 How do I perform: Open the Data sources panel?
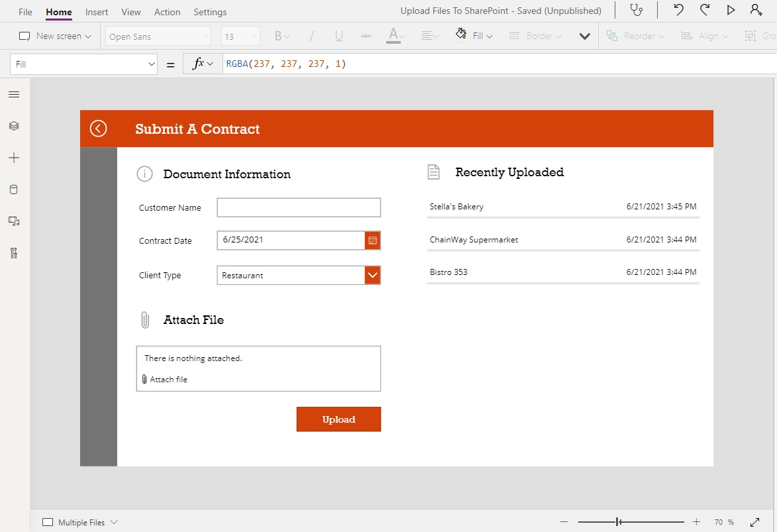[14, 189]
